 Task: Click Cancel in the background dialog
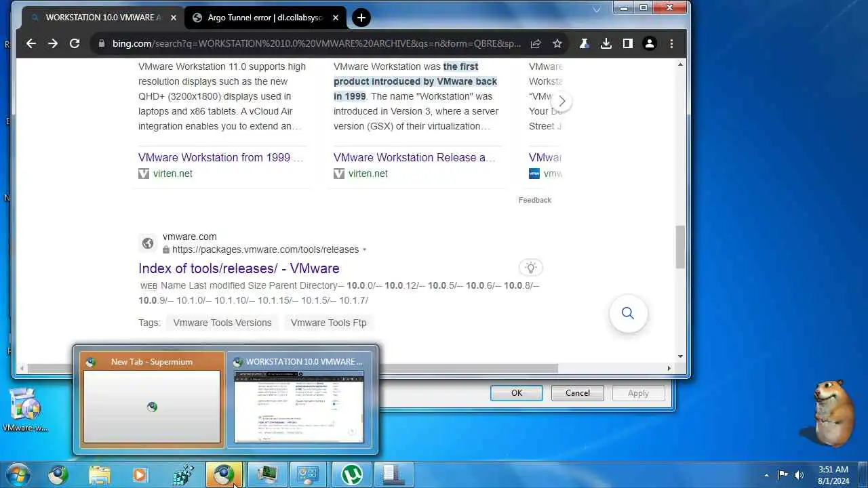pyautogui.click(x=578, y=393)
